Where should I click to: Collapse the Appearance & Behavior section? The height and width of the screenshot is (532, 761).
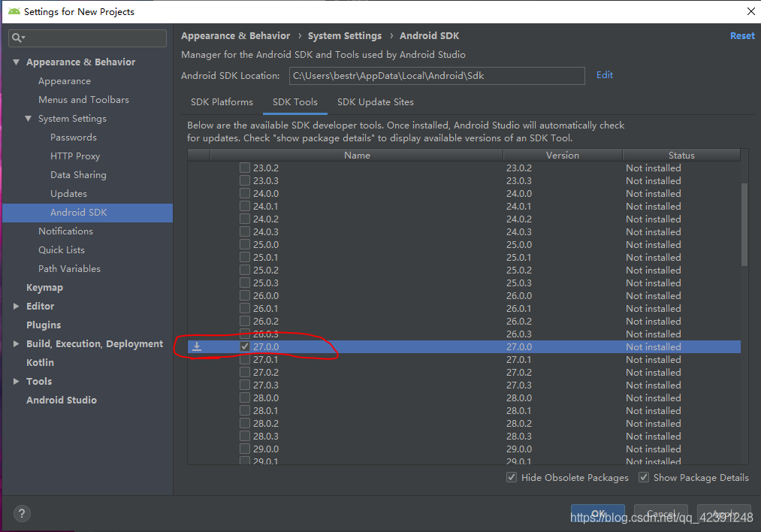coord(16,61)
